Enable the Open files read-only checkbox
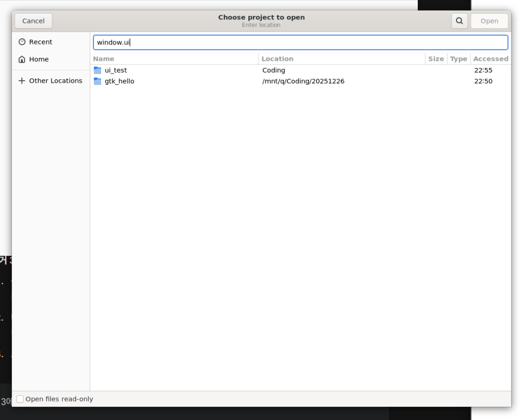Image resolution: width=523 pixels, height=420 pixels. [x=20, y=399]
